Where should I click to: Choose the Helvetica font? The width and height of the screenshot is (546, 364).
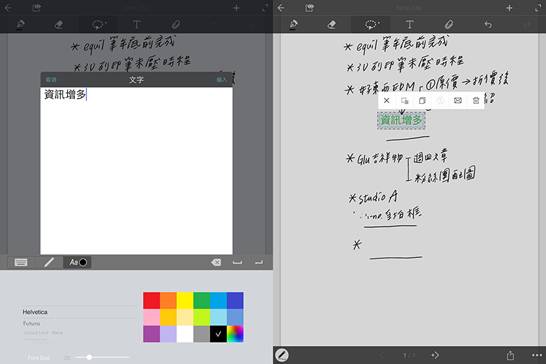point(35,312)
